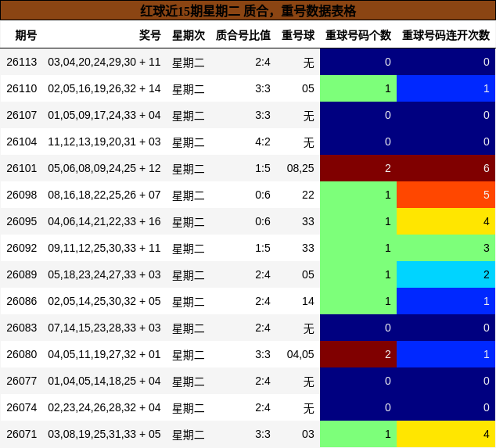Click winning numbers 04,06,14,21,22,33 + 16

[x=104, y=221]
